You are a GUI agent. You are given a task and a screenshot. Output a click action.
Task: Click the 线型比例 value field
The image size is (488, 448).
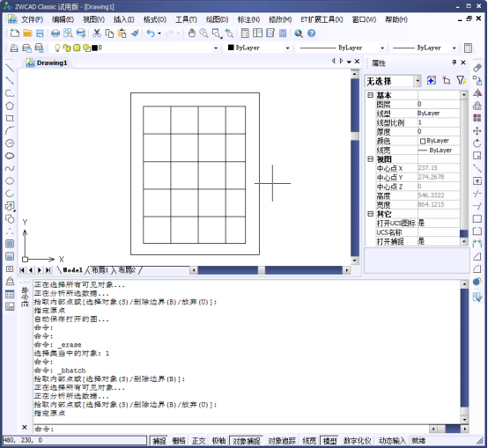pyautogui.click(x=439, y=122)
